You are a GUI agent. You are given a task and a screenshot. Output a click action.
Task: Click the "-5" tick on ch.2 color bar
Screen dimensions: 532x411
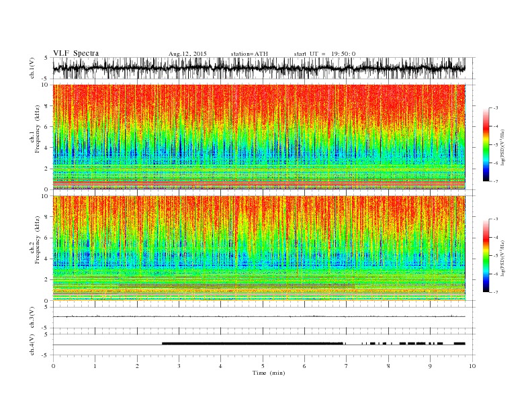(x=496, y=256)
